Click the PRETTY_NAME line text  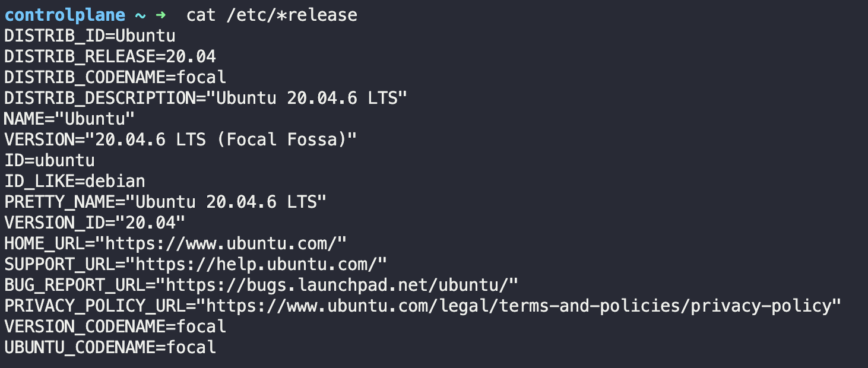tap(166, 202)
